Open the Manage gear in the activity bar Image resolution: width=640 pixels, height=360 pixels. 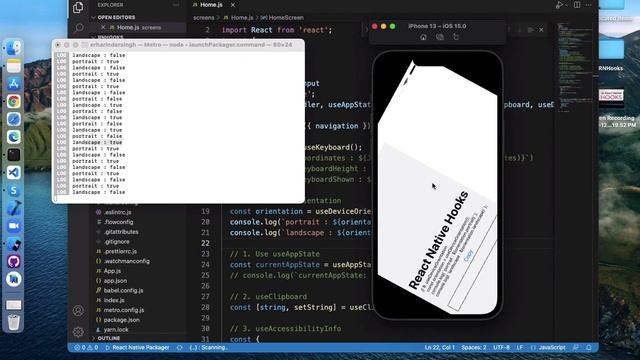(78, 332)
